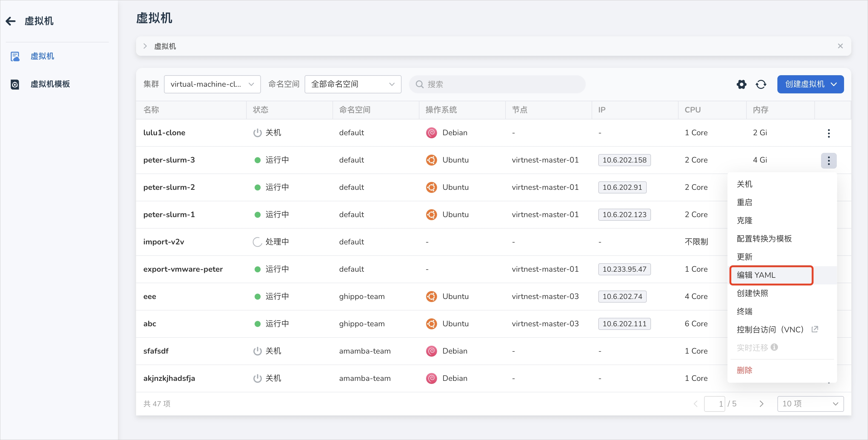Go to the next page

[x=761, y=404]
